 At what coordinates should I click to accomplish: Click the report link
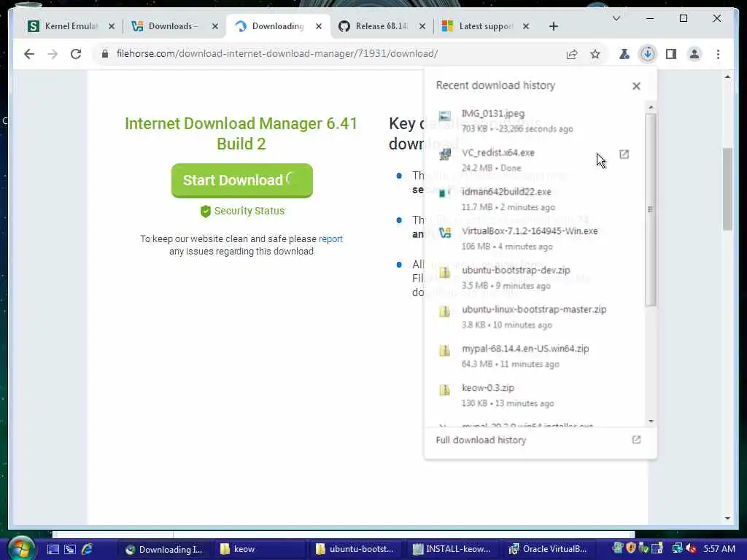click(330, 239)
